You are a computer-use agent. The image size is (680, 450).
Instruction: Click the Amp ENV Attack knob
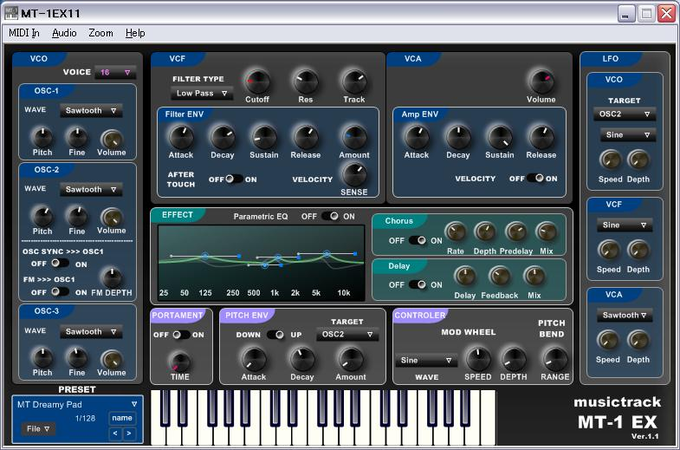point(416,137)
